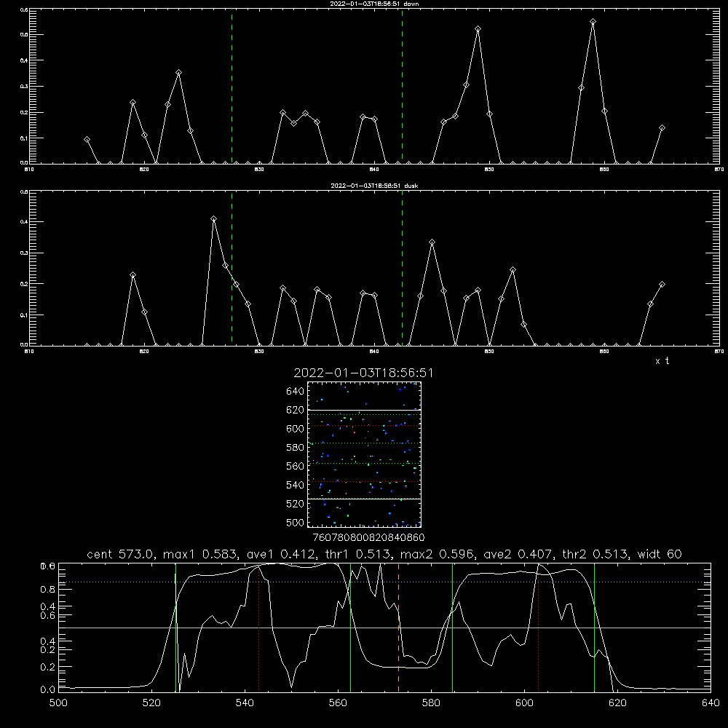Select the 2022-01-03T18:56:51 title above the small image
The height and width of the screenshot is (728, 728).
pos(363,373)
